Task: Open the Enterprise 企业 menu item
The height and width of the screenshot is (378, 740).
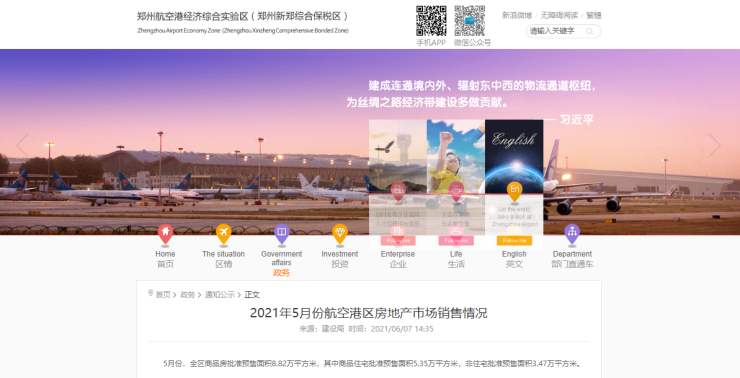Action: click(x=398, y=259)
